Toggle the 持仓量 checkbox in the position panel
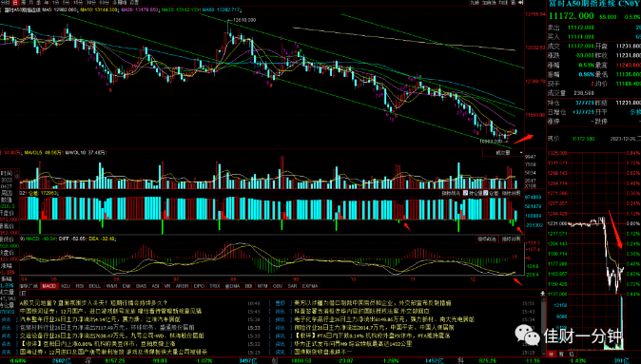 [465, 193]
